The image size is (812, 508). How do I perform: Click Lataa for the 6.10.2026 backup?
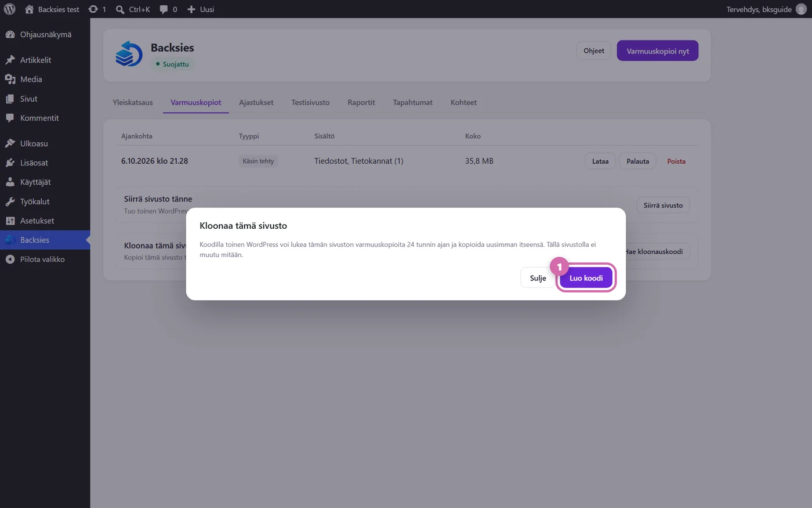coord(600,161)
